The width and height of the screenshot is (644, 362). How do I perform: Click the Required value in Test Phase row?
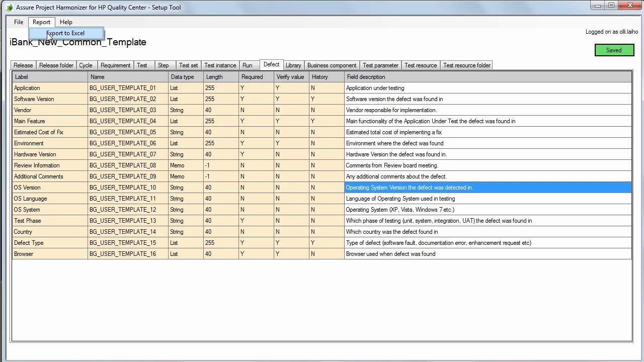(x=256, y=221)
